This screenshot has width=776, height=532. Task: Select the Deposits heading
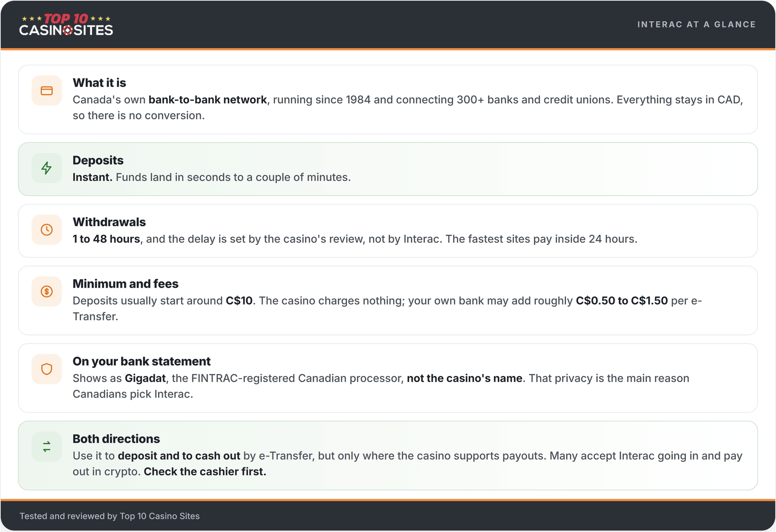click(98, 160)
